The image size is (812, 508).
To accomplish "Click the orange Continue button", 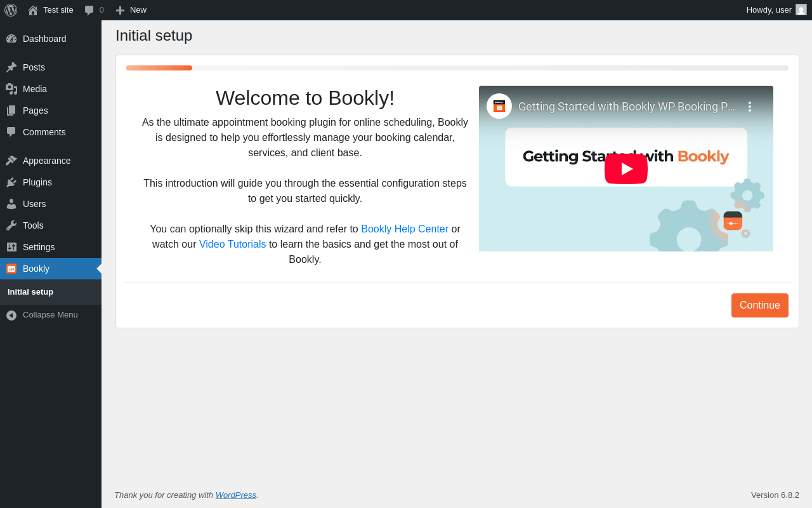I will (x=760, y=305).
